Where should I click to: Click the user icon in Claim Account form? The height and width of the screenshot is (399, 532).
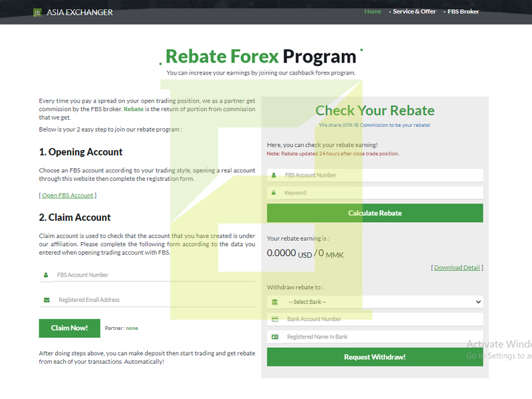pos(46,275)
